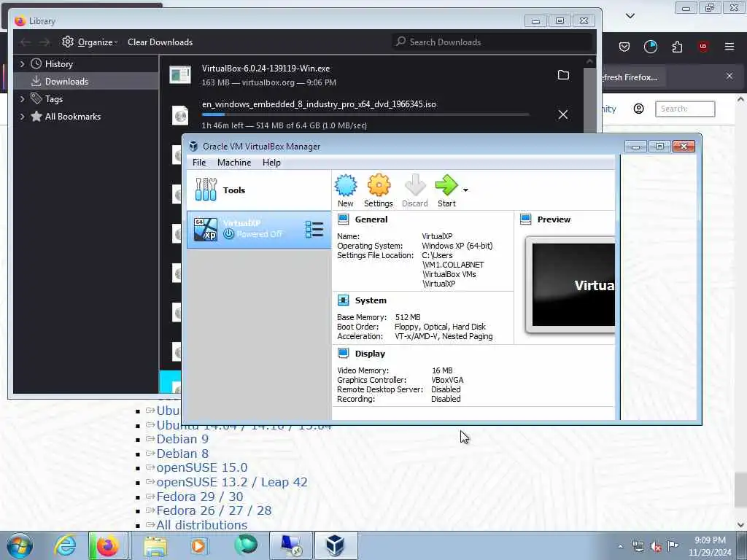This screenshot has width=747, height=560.
Task: Open the Help menu in VirtualBox
Action: (x=271, y=163)
